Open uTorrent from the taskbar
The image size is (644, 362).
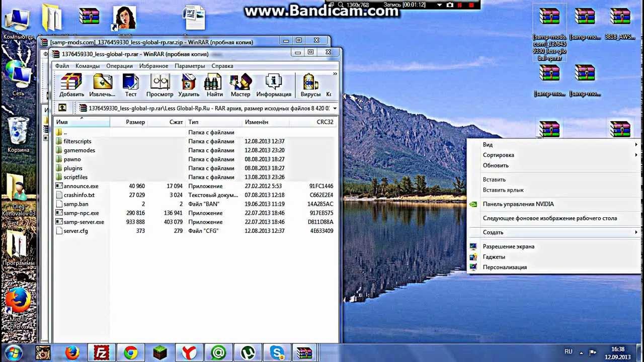click(x=248, y=353)
